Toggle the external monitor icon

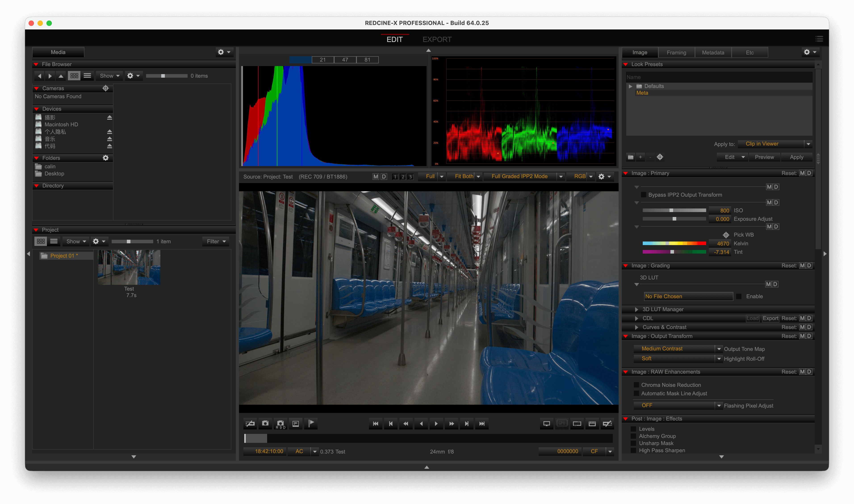click(546, 423)
